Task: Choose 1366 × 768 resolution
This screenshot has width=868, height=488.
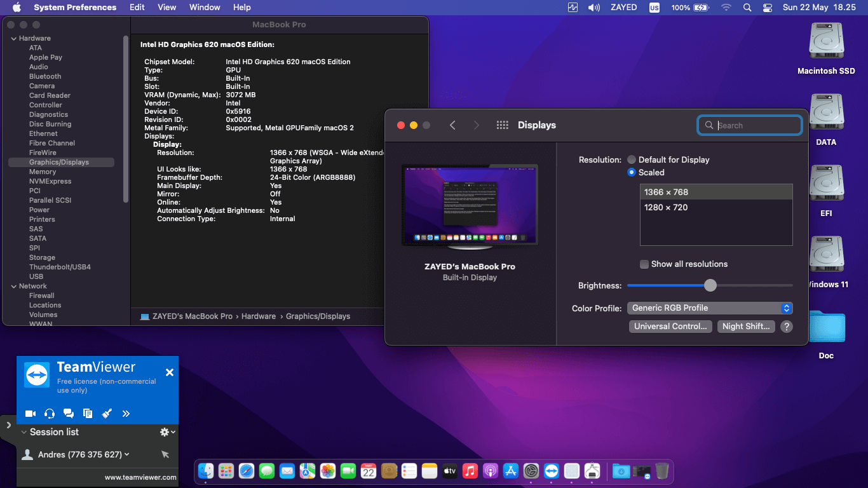Action: pyautogui.click(x=716, y=192)
